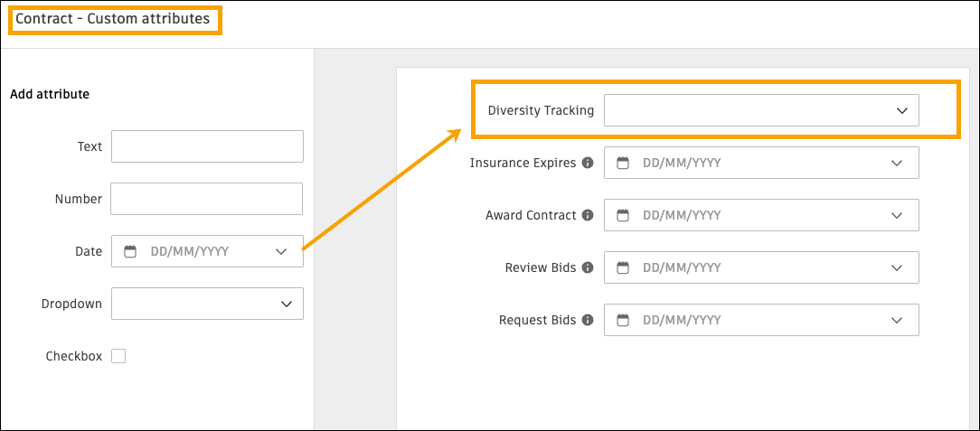
Task: Click calendar icon in Insurance Expires field
Action: pyautogui.click(x=623, y=164)
